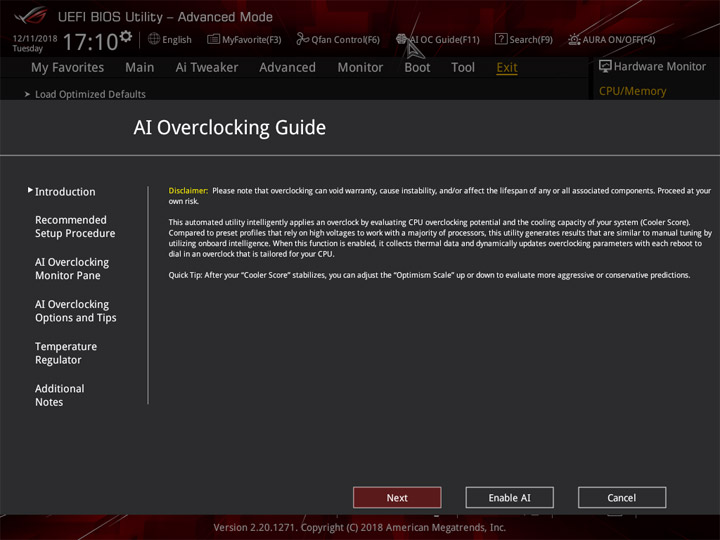Open Recommended Setup Procedure section
This screenshot has width=720, height=540.
click(75, 226)
